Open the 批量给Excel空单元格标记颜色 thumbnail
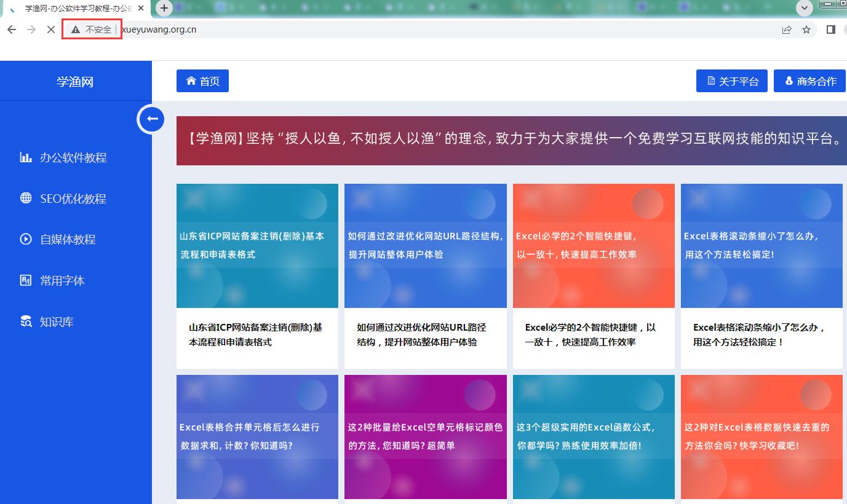The image size is (847, 504). click(426, 437)
